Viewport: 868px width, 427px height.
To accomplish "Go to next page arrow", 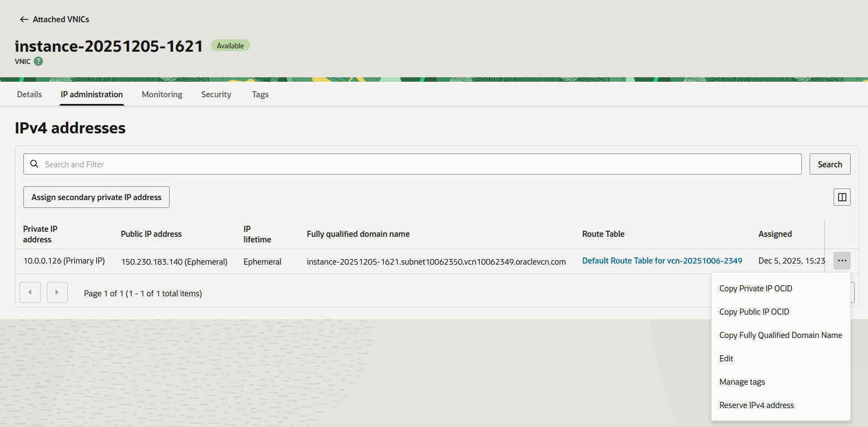I will pyautogui.click(x=57, y=292).
